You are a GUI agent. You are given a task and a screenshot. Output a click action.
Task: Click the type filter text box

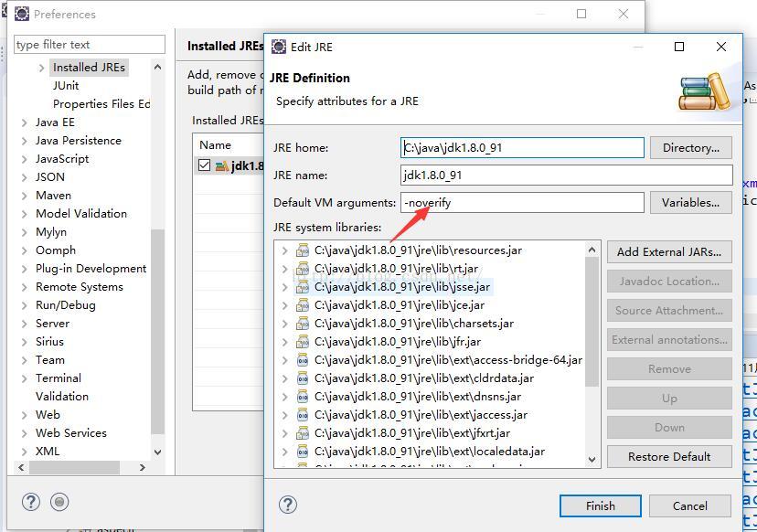point(90,45)
